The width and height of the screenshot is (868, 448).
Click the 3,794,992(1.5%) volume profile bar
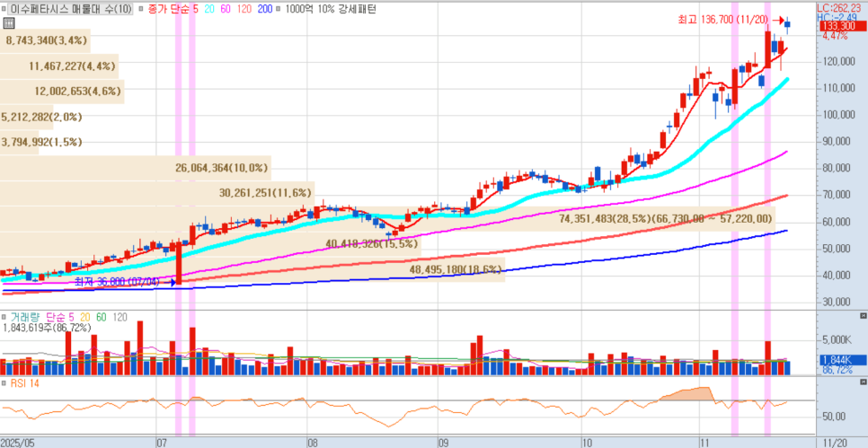point(20,142)
